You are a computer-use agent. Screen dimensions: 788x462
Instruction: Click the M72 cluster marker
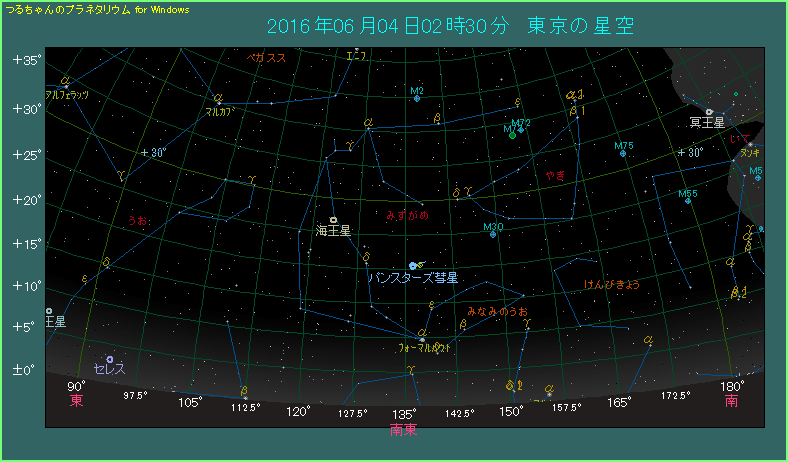point(521,130)
